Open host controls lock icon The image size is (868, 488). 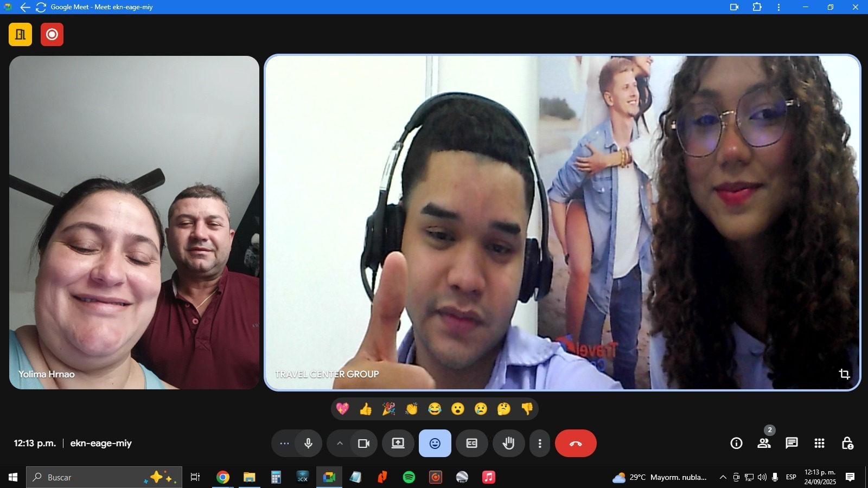pos(847,444)
